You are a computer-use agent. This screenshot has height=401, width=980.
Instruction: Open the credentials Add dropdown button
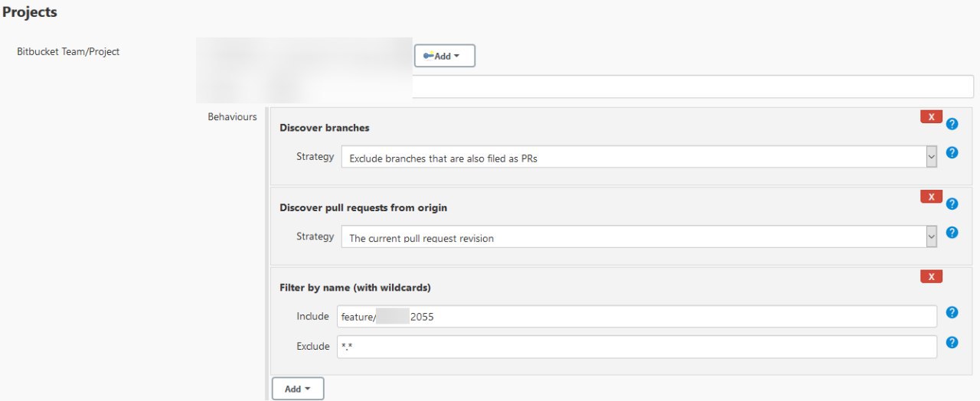coord(445,56)
